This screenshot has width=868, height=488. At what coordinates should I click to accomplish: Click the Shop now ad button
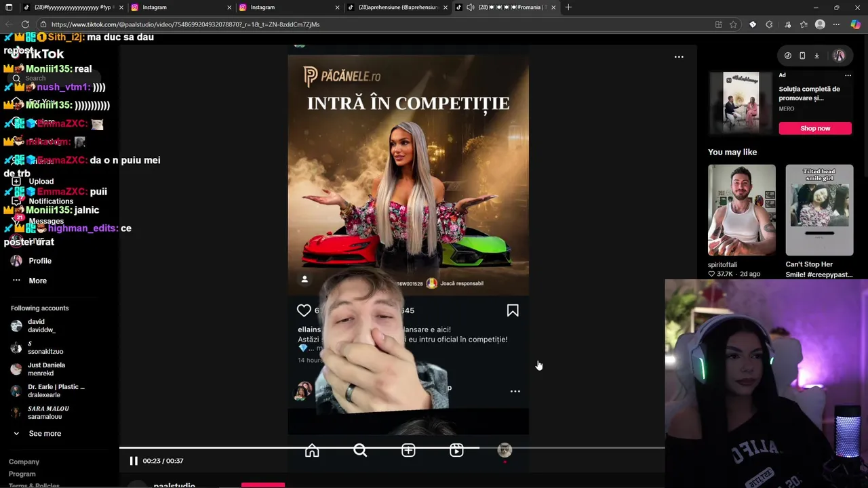pyautogui.click(x=815, y=128)
